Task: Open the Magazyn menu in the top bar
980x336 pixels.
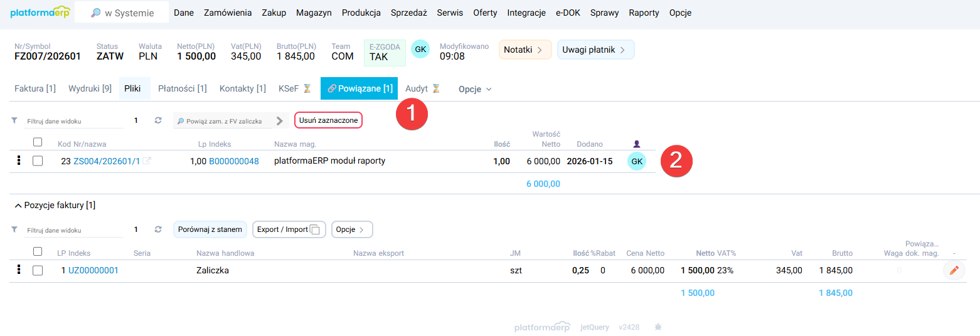Action: click(x=314, y=13)
